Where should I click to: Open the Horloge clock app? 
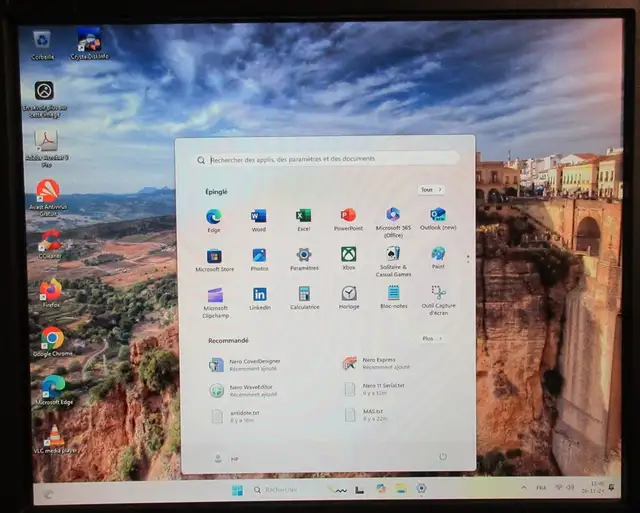pyautogui.click(x=349, y=298)
